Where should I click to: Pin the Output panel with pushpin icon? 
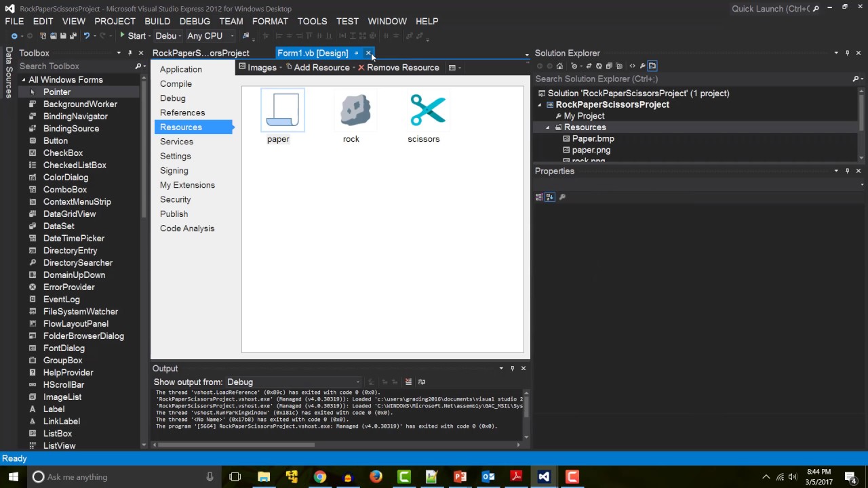[512, 368]
